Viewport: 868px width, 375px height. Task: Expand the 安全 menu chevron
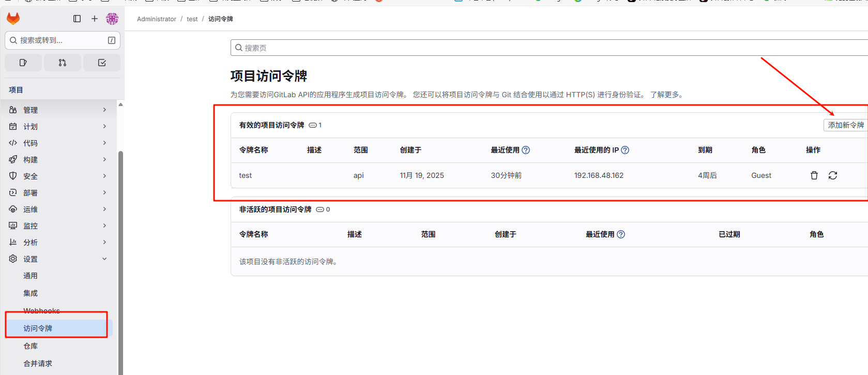tap(104, 176)
